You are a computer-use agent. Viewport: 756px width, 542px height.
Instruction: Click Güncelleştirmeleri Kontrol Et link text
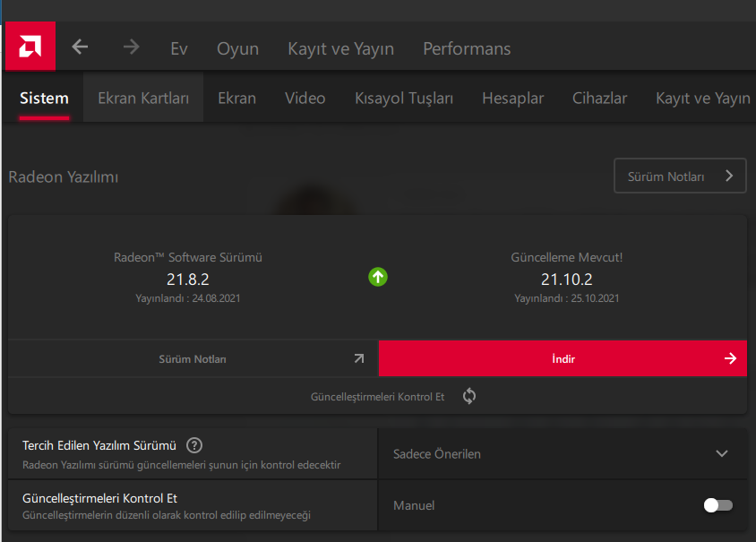pos(377,397)
